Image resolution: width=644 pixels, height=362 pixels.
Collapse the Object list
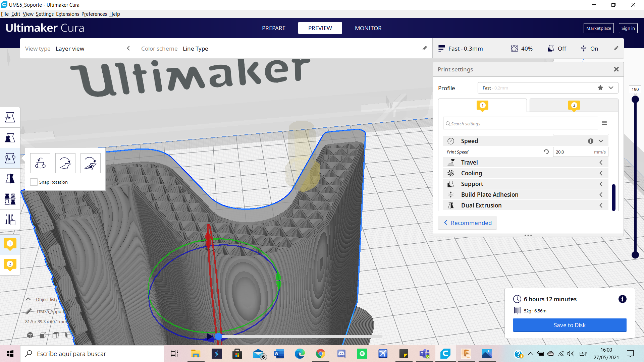click(29, 299)
